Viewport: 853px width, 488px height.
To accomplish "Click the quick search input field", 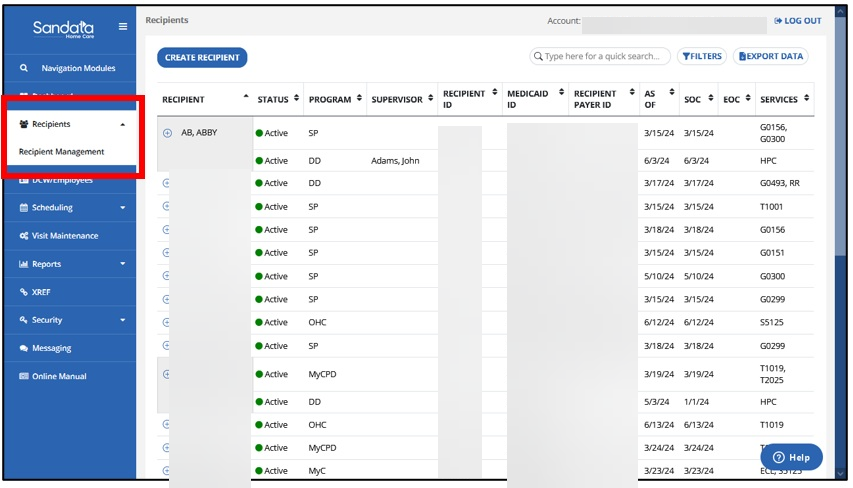I will click(605, 57).
